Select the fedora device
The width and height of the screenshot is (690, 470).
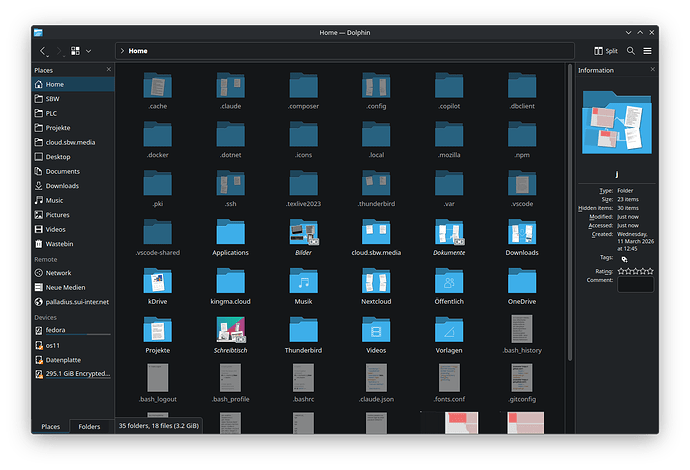tap(73, 330)
